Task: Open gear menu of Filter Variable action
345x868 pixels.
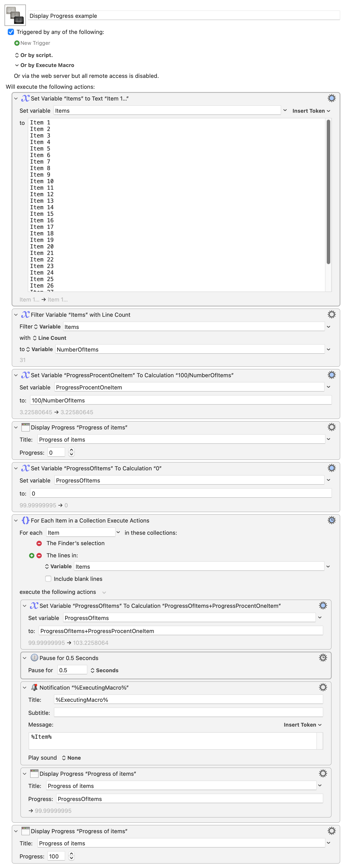Action: [332, 314]
